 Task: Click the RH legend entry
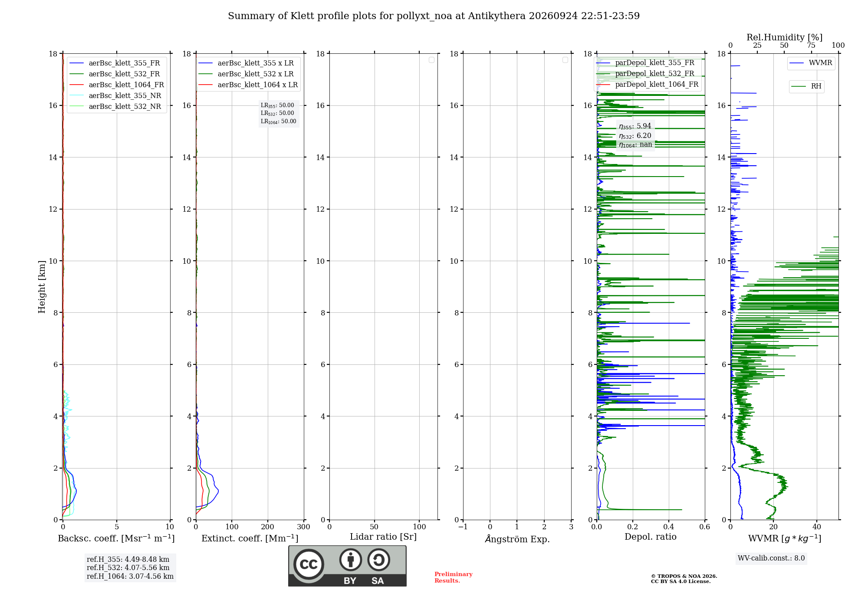(x=806, y=86)
